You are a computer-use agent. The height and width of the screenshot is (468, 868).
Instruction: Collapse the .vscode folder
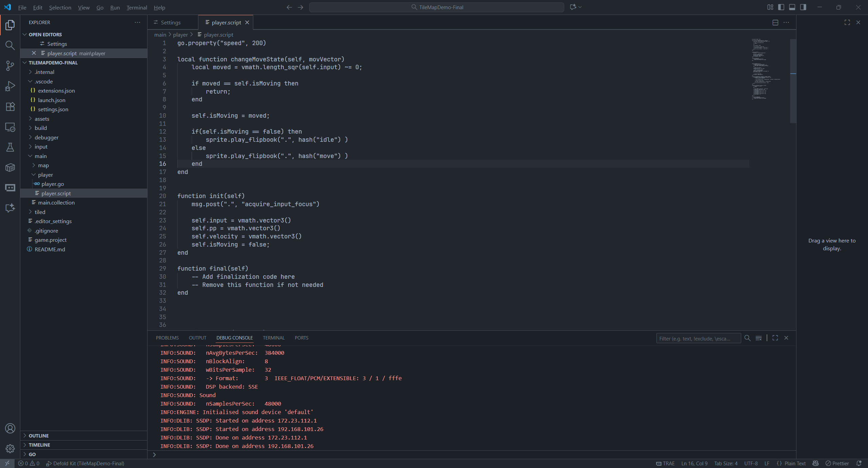(x=43, y=81)
